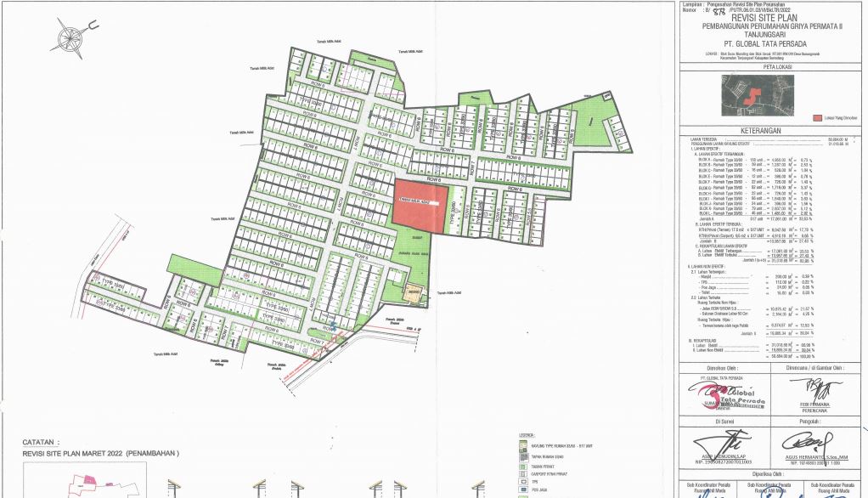Click the tan Masjid building on the plan

[413, 292]
